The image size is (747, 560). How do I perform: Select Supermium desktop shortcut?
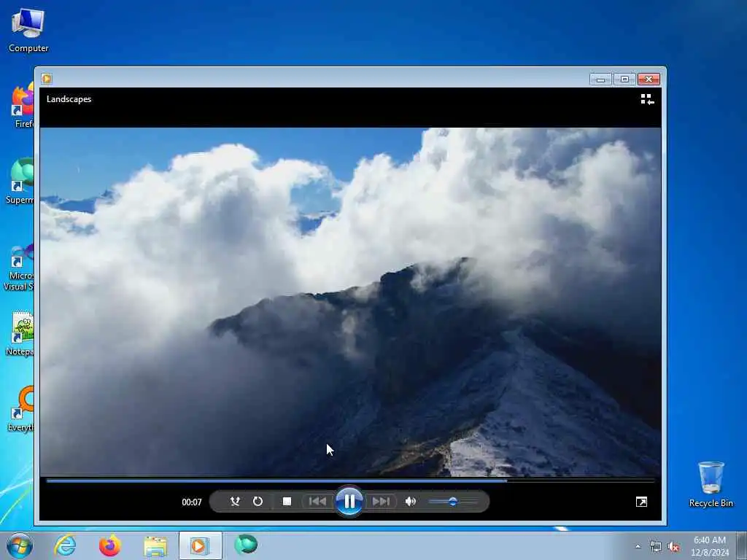click(x=20, y=181)
